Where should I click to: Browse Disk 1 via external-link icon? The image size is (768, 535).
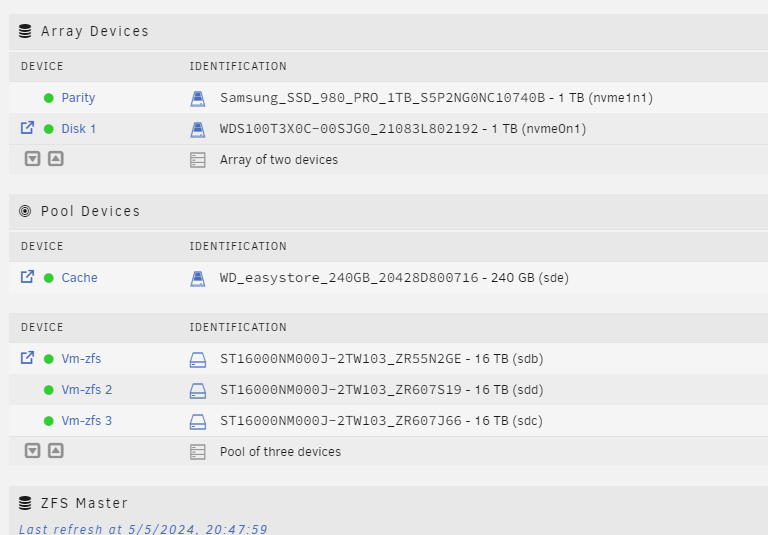tap(27, 128)
